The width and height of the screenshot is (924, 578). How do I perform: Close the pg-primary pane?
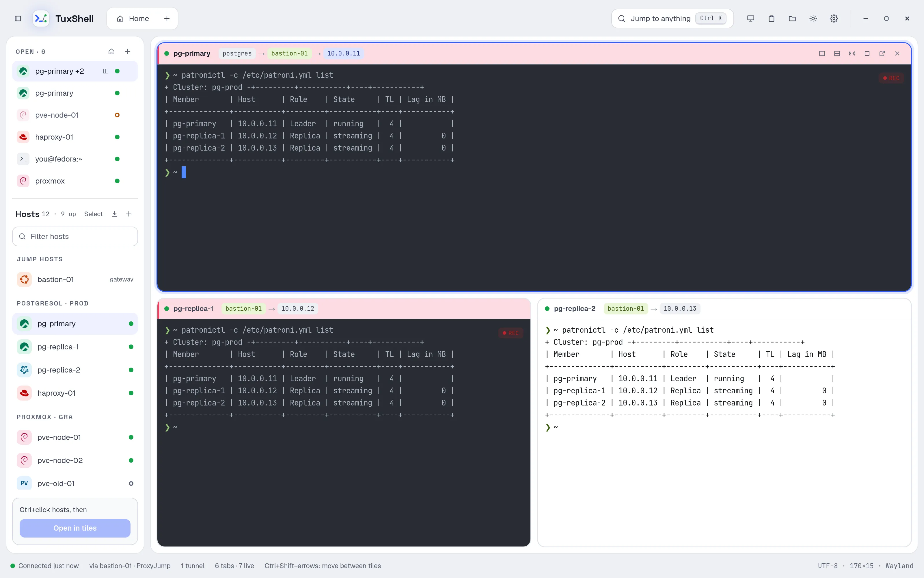tap(897, 53)
